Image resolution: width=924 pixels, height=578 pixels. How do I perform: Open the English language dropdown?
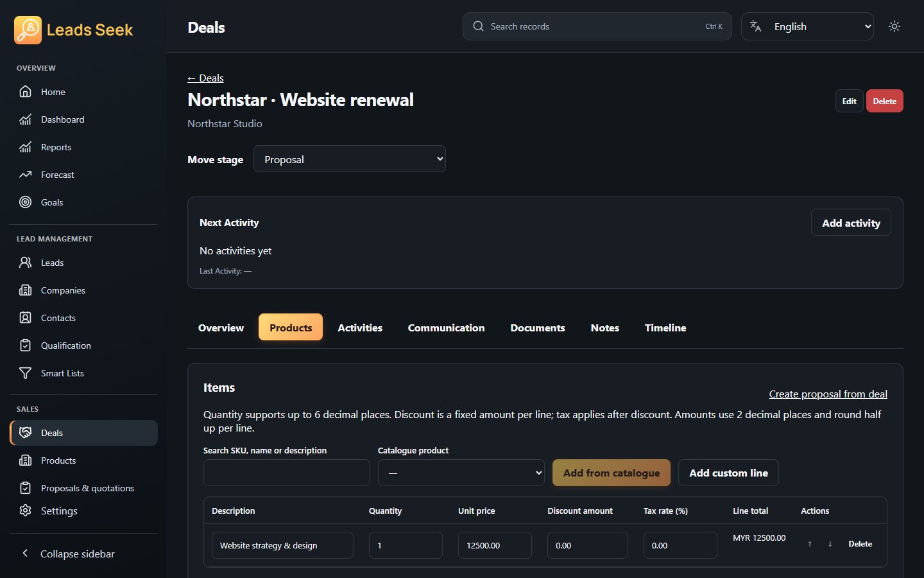pos(807,26)
